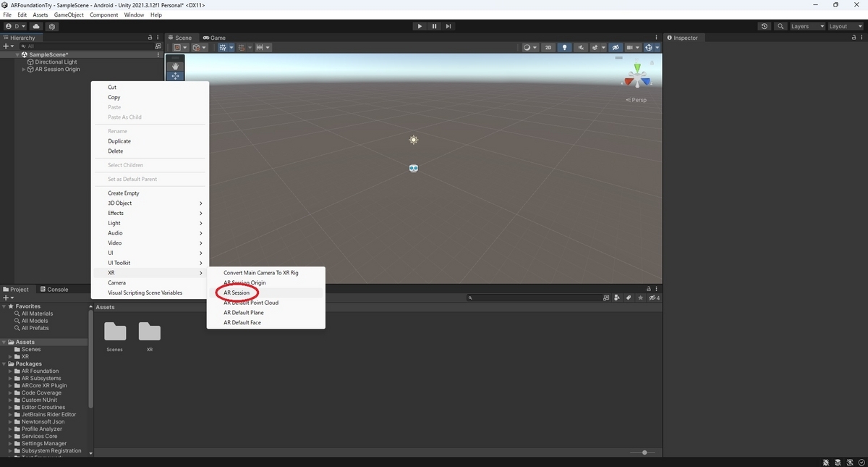
Task: Open the Inspector panel three-dot menu
Action: tap(862, 38)
